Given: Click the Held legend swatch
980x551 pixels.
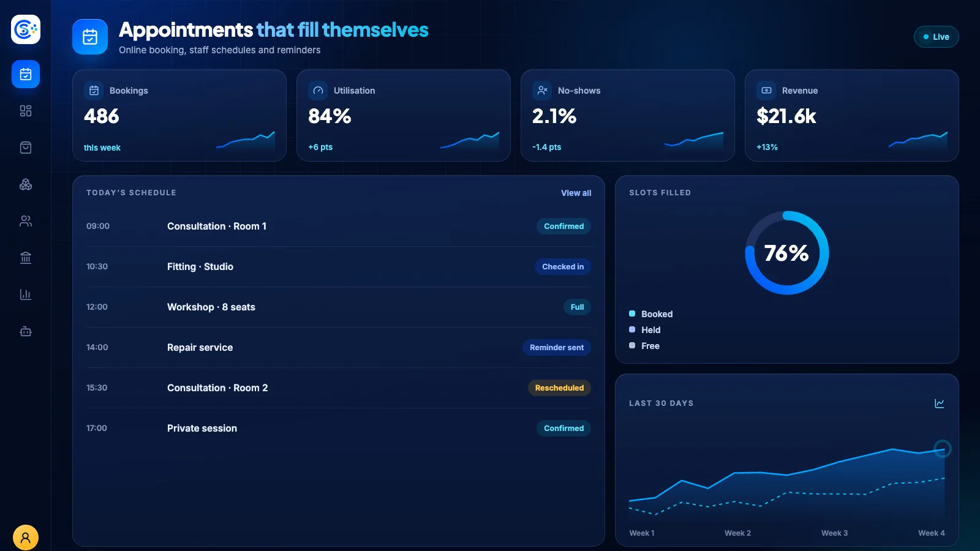Looking at the screenshot, I should pos(632,329).
